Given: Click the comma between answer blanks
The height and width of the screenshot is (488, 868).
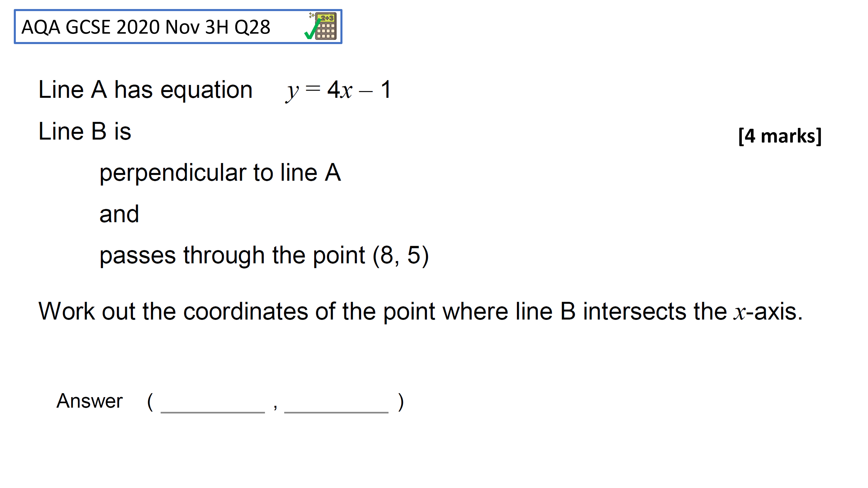Looking at the screenshot, I should click(275, 407).
